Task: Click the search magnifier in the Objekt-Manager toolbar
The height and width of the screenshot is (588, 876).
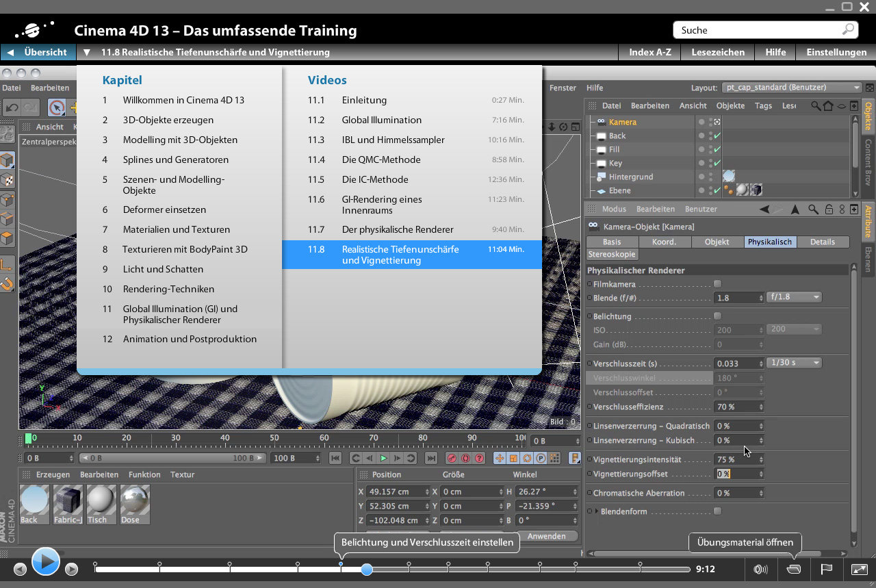Action: pyautogui.click(x=815, y=105)
